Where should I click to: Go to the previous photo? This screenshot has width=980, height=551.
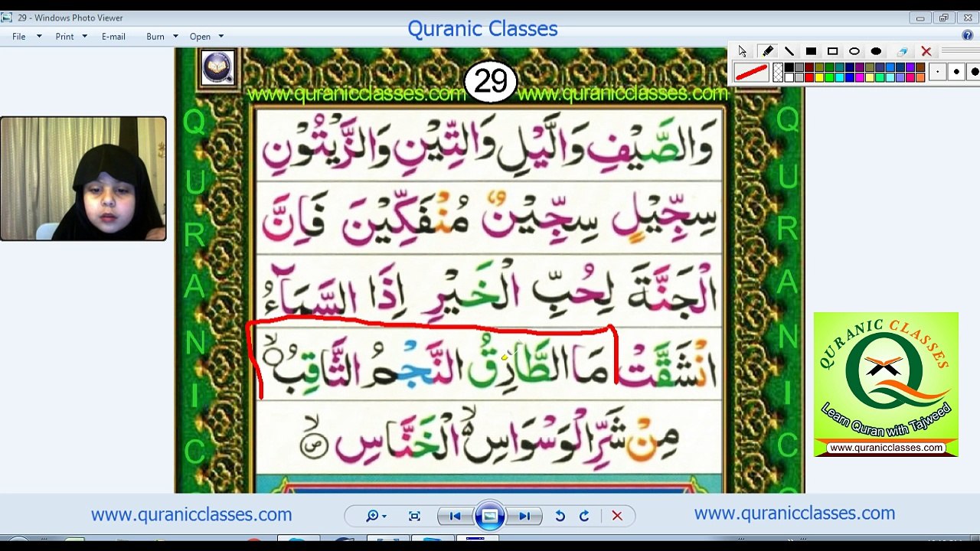pos(455,517)
